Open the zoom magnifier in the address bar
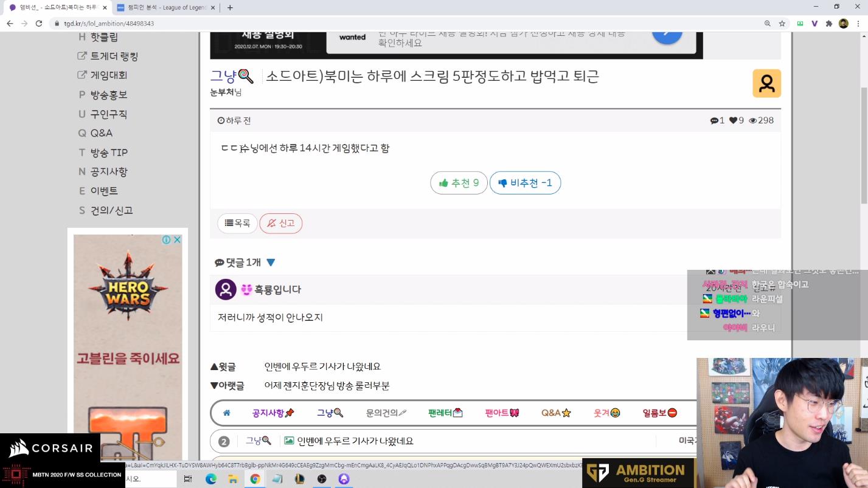The image size is (868, 488). click(x=767, y=23)
